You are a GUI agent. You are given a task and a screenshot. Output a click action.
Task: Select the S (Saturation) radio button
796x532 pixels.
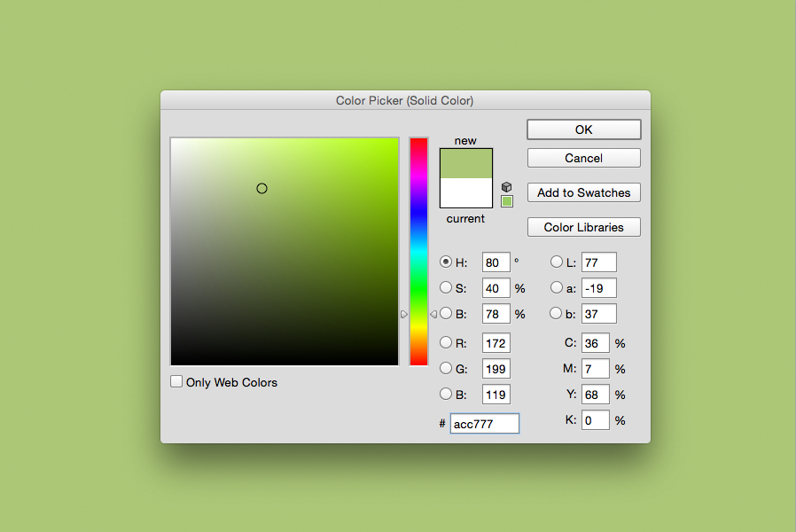[446, 287]
